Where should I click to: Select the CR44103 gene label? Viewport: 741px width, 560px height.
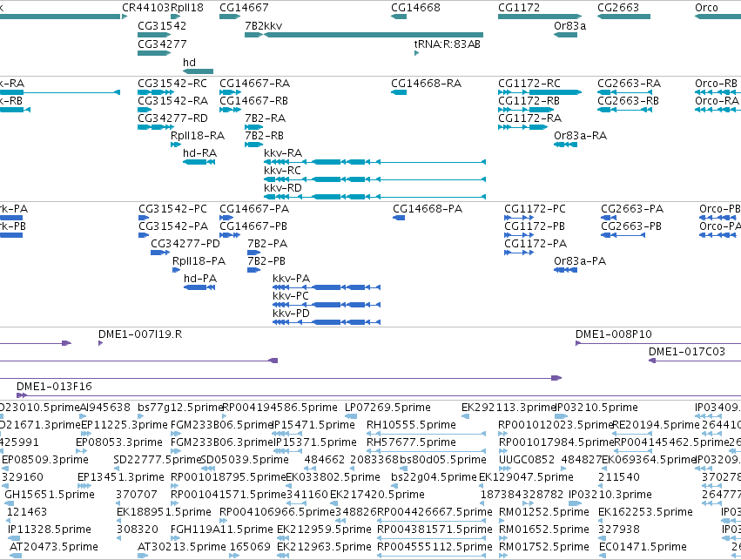[146, 8]
